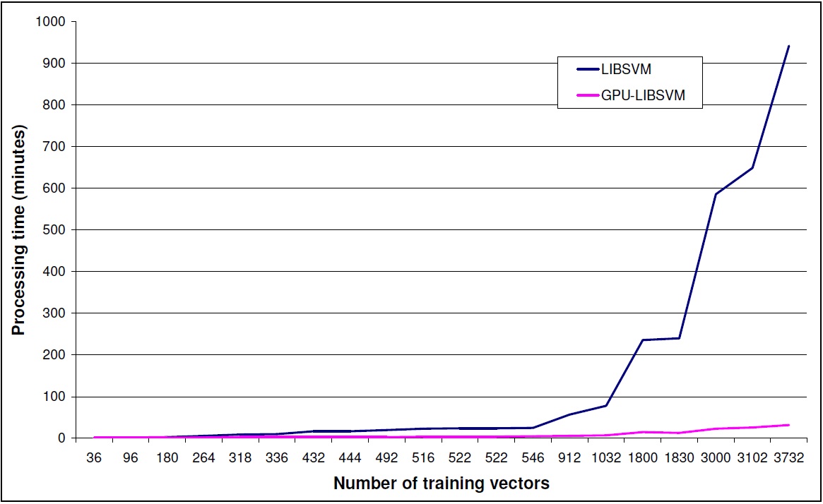Viewport: 823px width, 504px height.
Task: Select the dark blue LIBSVM legend line
Action: (x=588, y=69)
